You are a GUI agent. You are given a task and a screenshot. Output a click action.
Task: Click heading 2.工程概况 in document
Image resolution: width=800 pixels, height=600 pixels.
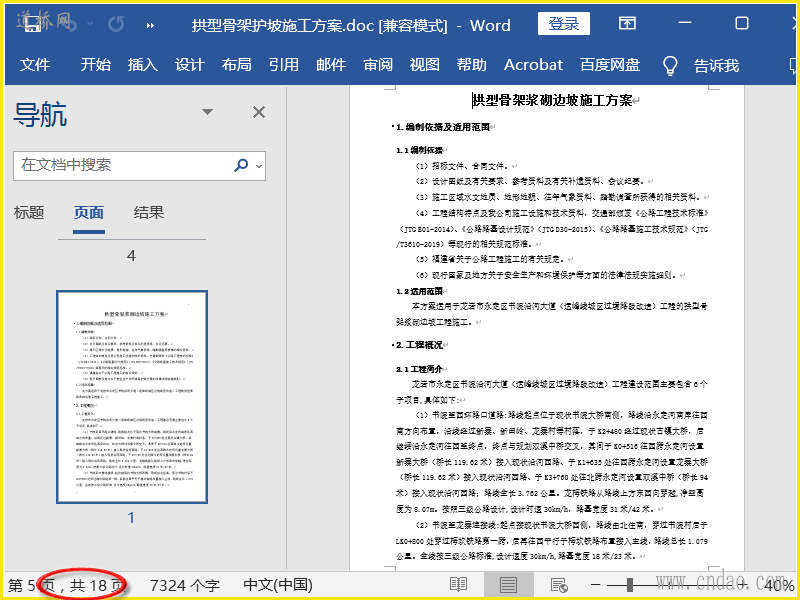pyautogui.click(x=419, y=345)
